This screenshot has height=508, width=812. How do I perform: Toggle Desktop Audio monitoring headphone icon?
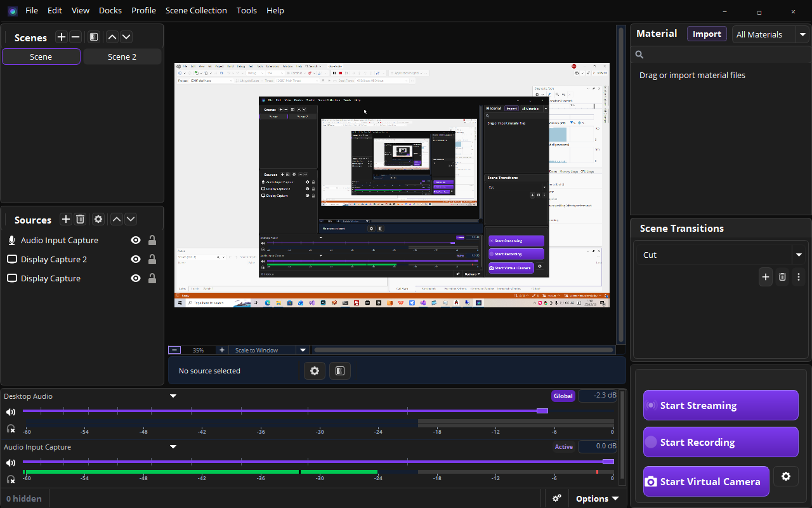(x=10, y=429)
